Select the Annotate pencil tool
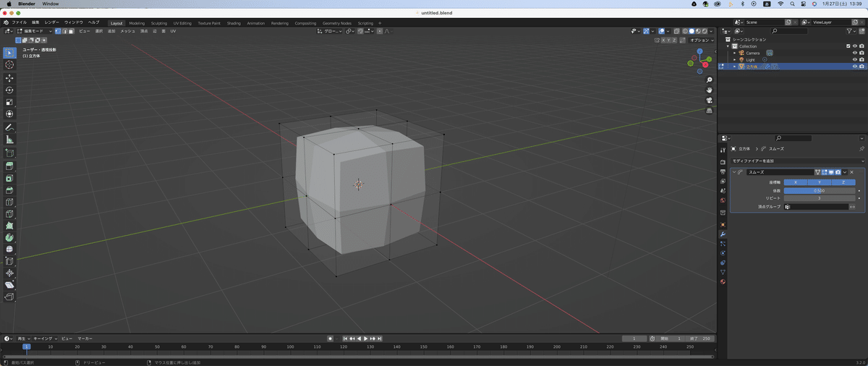 coord(9,127)
